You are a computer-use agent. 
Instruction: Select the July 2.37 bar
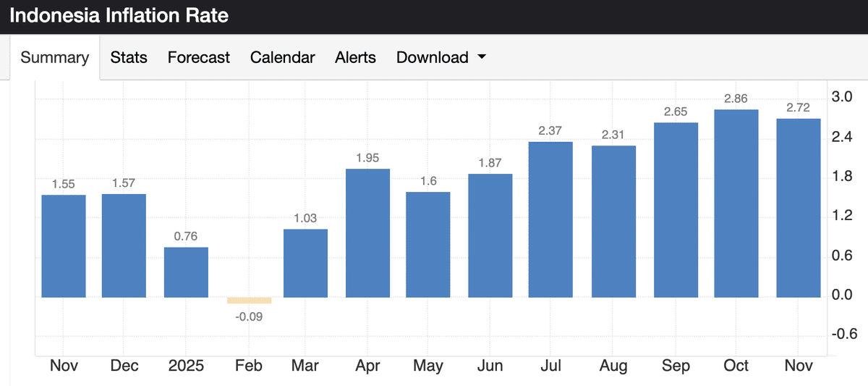pos(550,219)
